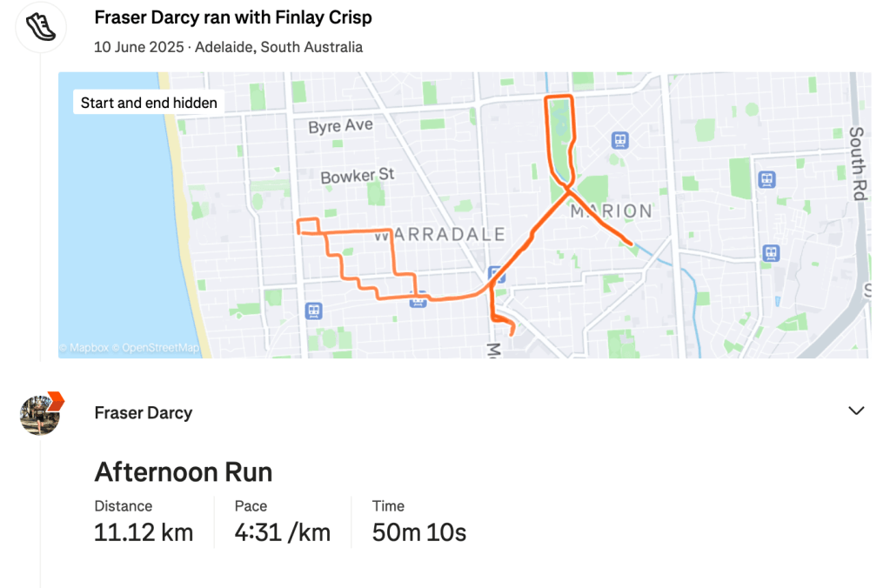Open Fraser Darcy's profile name link
The image size is (890, 588).
pyautogui.click(x=144, y=412)
